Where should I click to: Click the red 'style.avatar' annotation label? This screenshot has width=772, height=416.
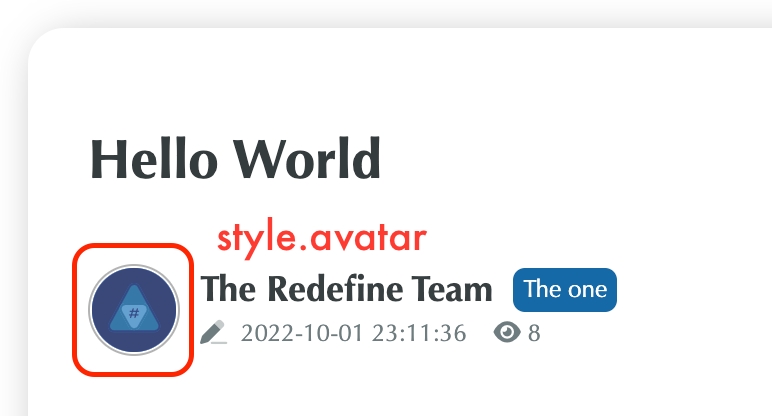[x=322, y=239]
